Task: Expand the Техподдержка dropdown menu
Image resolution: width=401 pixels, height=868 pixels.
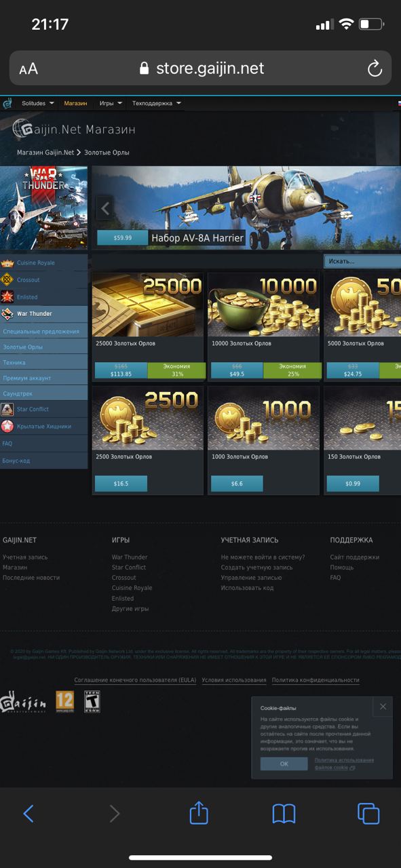Action: click(157, 104)
